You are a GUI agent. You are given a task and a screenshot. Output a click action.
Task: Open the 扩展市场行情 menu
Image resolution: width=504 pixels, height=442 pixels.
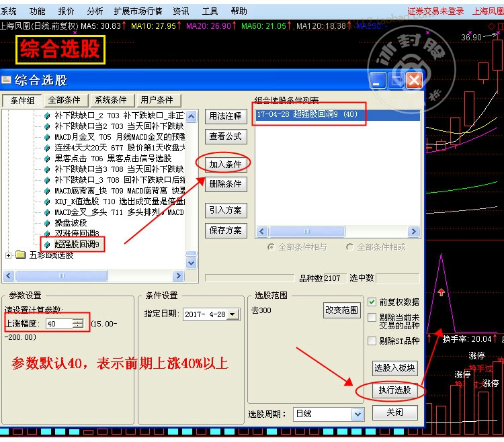pyautogui.click(x=138, y=11)
